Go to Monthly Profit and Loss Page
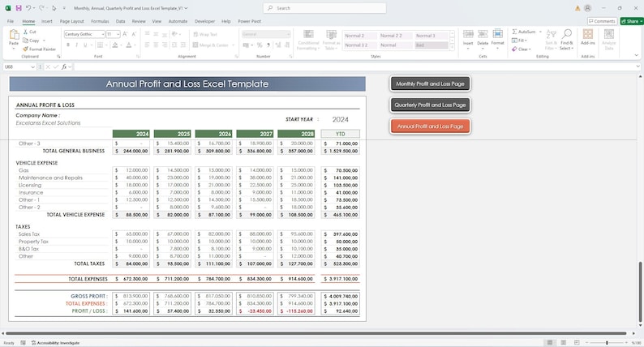The width and height of the screenshot is (644, 347). coord(430,84)
